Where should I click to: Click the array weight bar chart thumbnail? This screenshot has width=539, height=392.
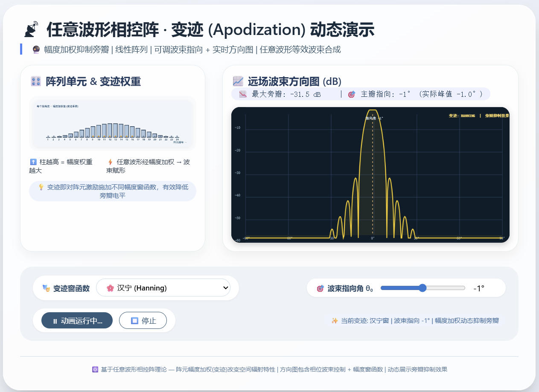(x=112, y=123)
